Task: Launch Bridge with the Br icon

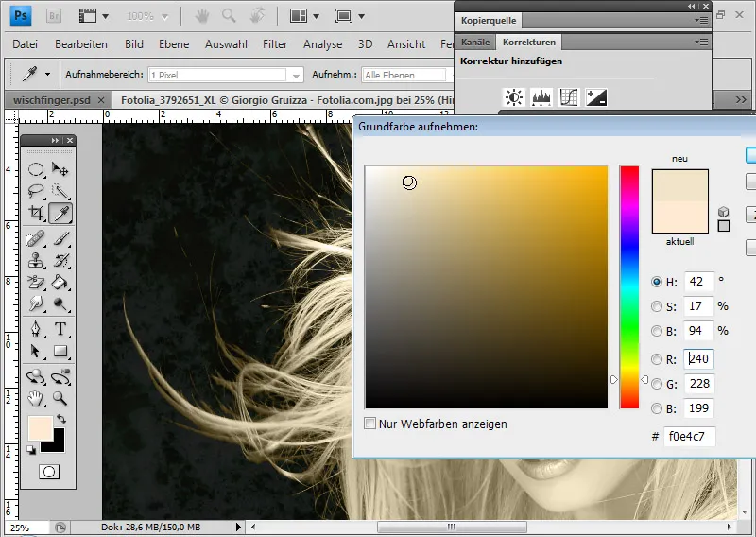Action: click(x=54, y=16)
